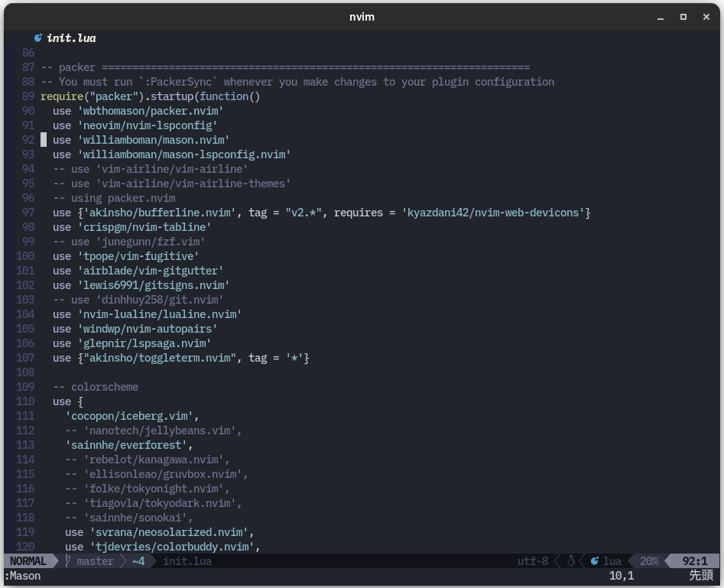Click 'airblade/vim-gitgutter' plugin string
The width and height of the screenshot is (724, 588).
pyautogui.click(x=151, y=271)
